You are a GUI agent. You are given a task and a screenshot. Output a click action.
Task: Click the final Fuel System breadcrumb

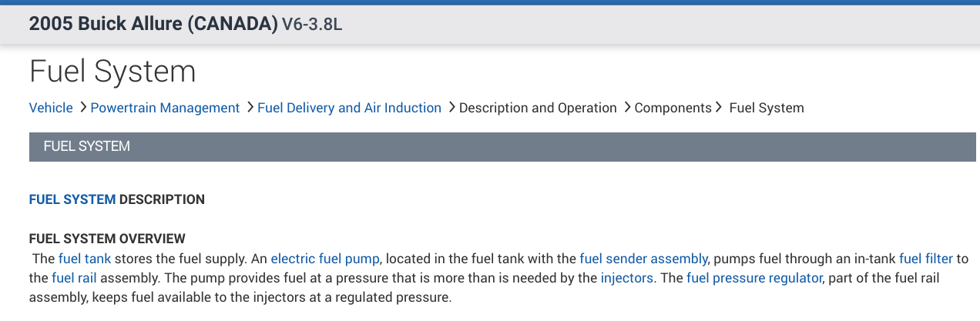767,108
